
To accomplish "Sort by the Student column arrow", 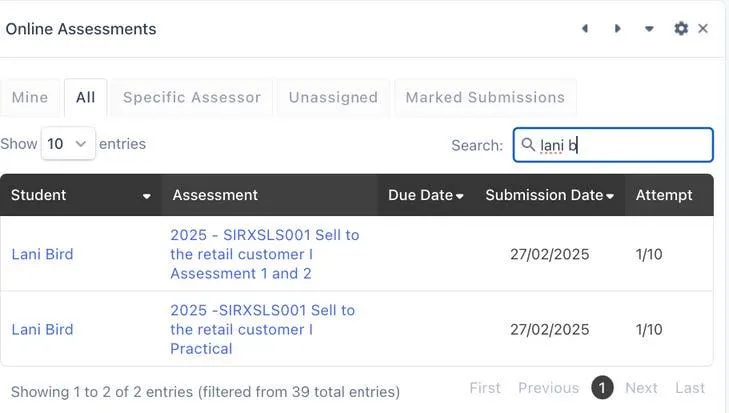I will pos(147,196).
